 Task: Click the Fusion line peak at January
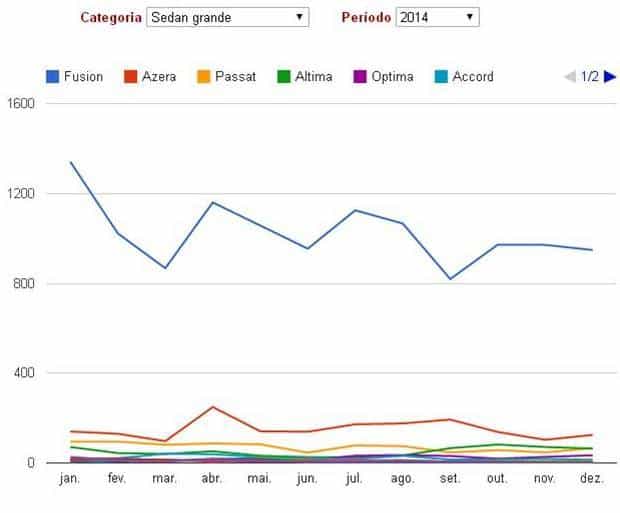(70, 162)
